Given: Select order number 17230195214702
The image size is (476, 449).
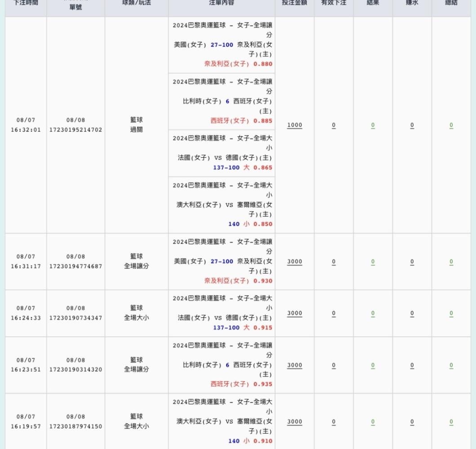Looking at the screenshot, I should click(76, 130).
